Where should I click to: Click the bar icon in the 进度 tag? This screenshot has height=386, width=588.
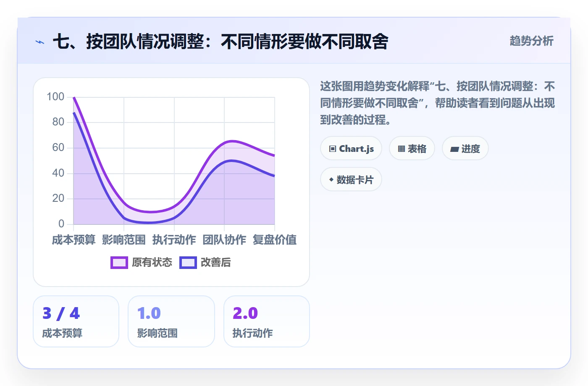[x=454, y=149]
